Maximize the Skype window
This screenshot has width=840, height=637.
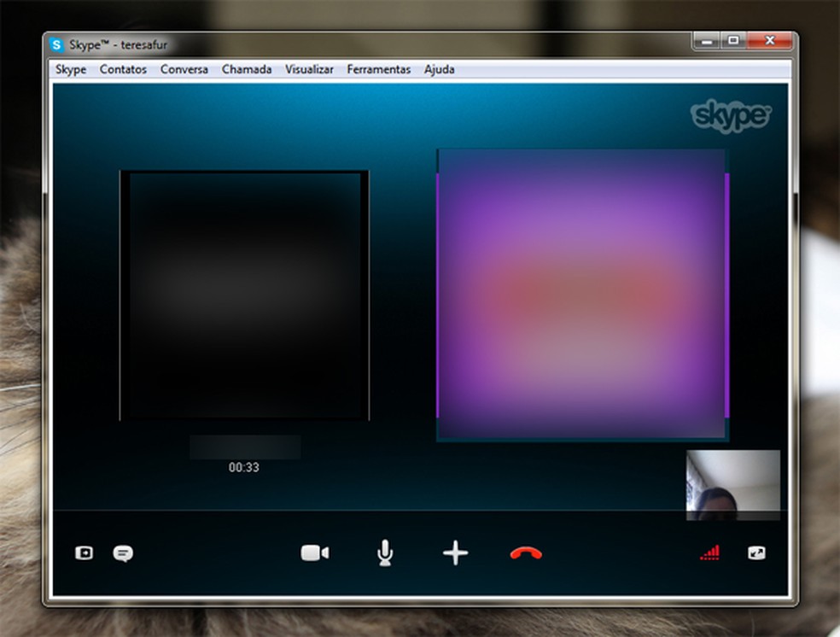point(733,41)
